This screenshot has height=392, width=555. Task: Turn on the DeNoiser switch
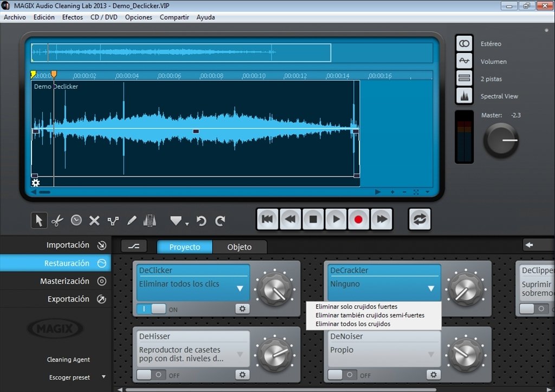(343, 375)
